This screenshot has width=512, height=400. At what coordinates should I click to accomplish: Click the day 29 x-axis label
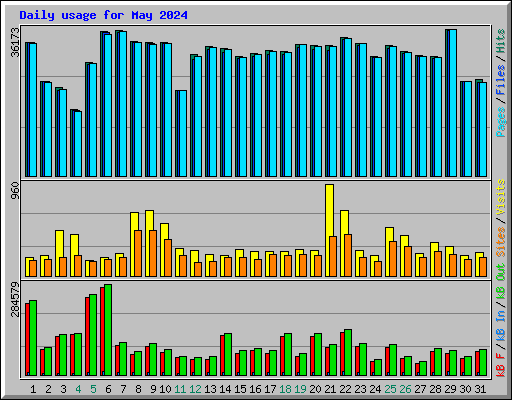tap(450, 389)
